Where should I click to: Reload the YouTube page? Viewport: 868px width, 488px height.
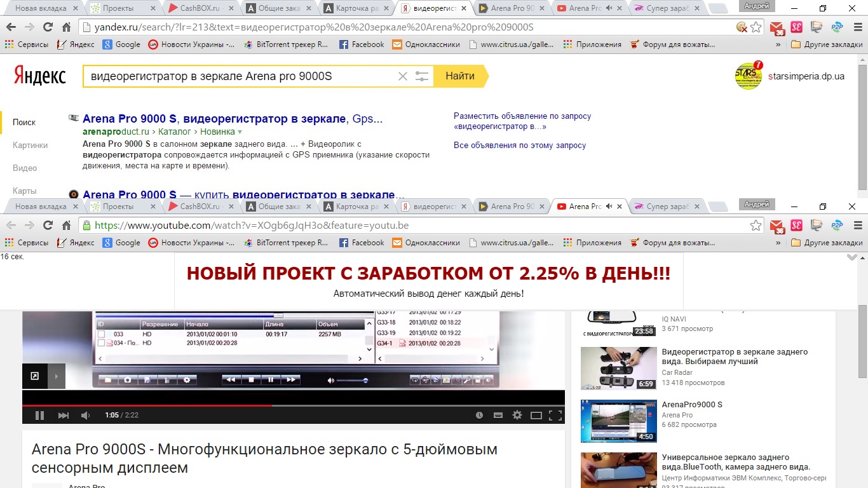48,225
